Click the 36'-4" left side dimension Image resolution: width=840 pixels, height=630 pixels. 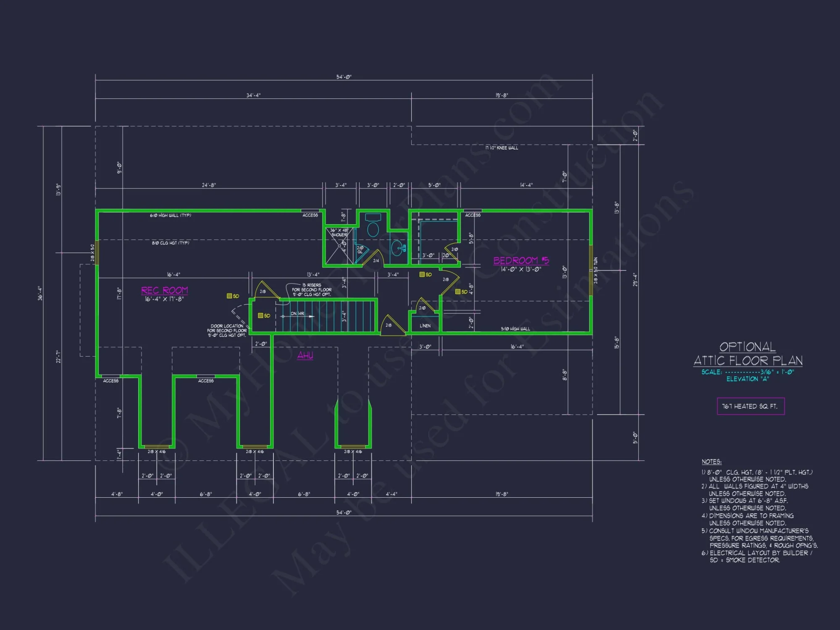tap(40, 293)
